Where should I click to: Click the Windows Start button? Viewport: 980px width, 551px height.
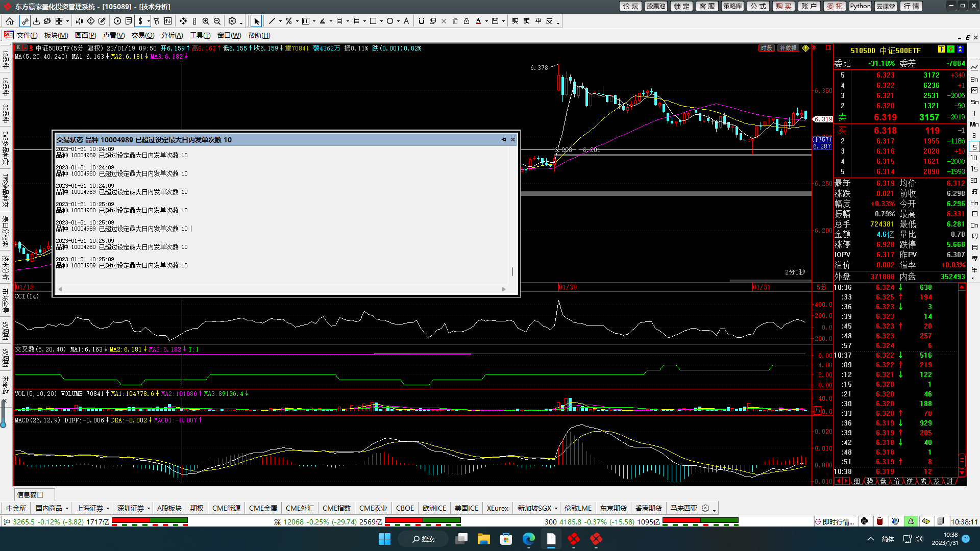pos(384,539)
